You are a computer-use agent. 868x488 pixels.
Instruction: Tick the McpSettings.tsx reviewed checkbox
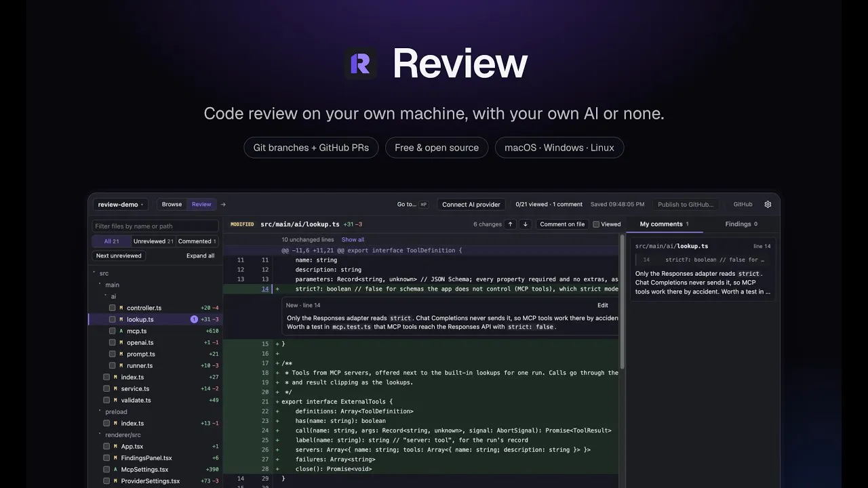pos(106,469)
